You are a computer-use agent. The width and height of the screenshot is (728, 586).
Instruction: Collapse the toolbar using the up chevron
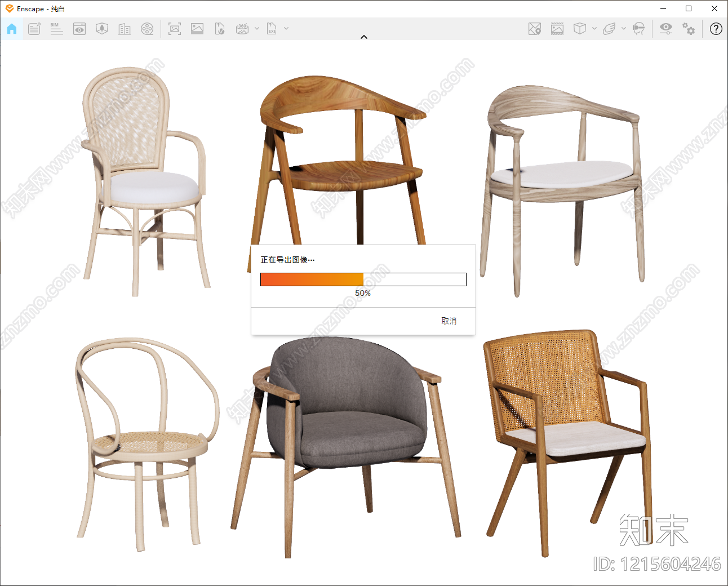pos(364,37)
